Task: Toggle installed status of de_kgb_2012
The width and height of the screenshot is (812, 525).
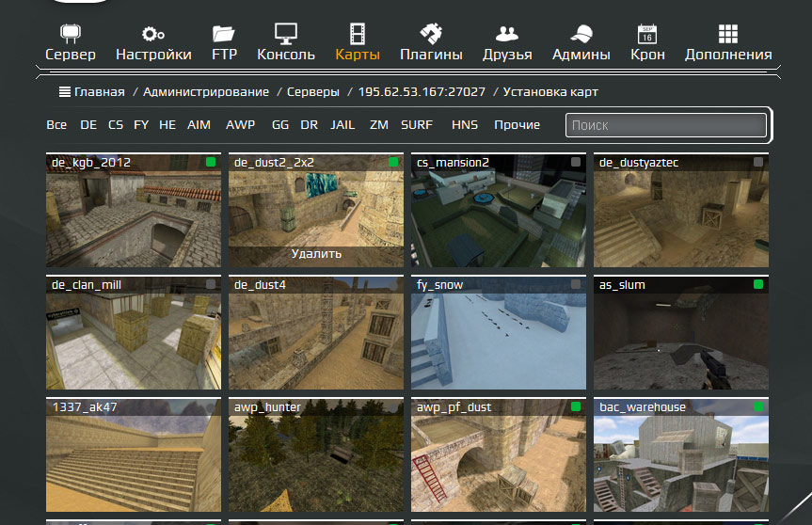Action: (x=211, y=162)
